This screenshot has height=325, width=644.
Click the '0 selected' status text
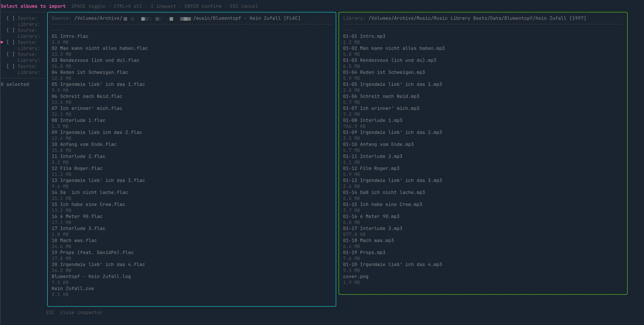tap(15, 84)
